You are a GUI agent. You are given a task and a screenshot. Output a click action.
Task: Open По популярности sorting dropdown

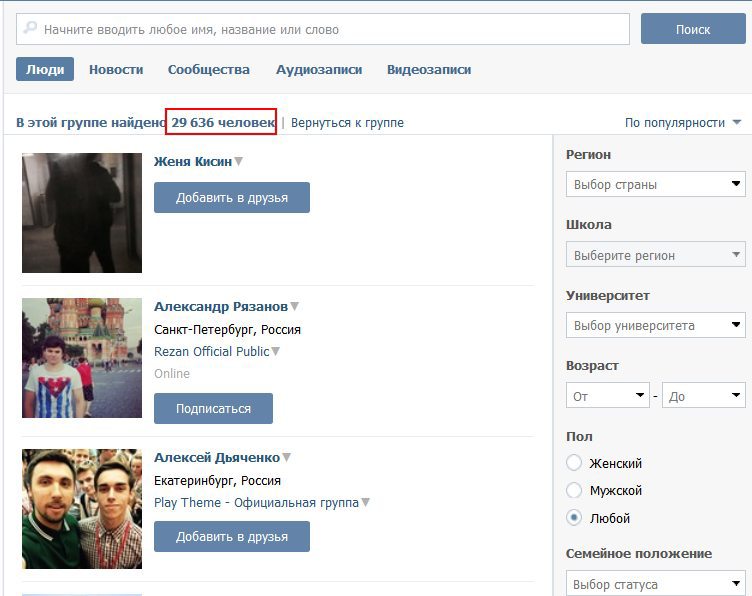click(683, 123)
